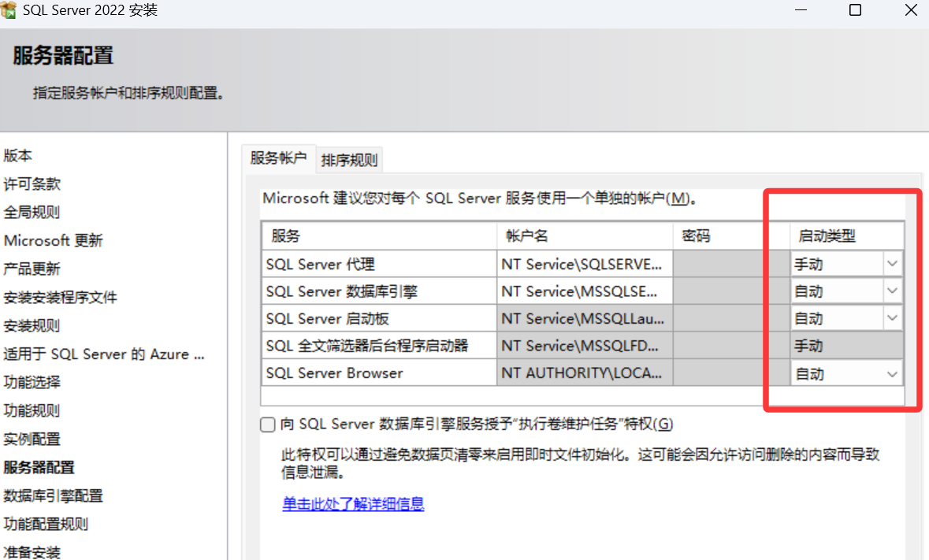
Task: Click the 功能选择 step in sidebar
Action: [x=32, y=383]
